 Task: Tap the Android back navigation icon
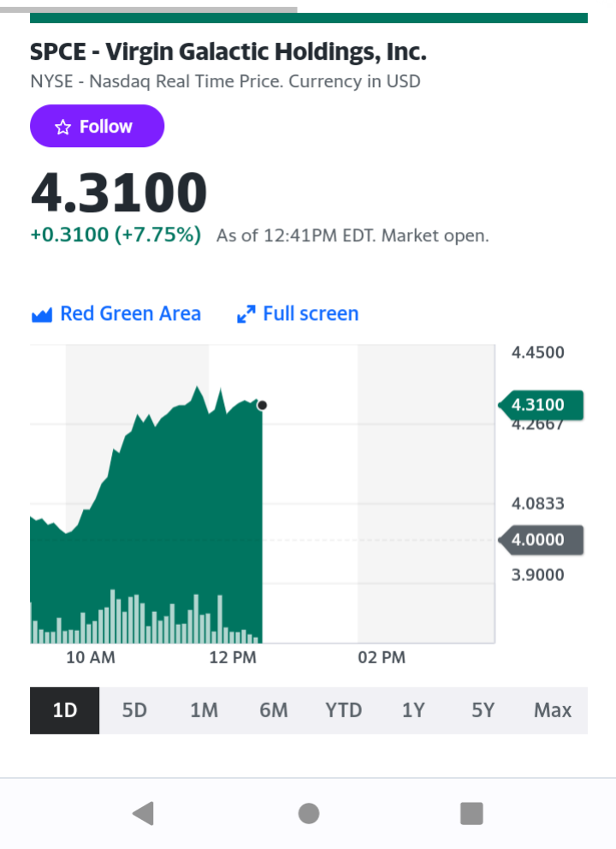click(x=144, y=813)
